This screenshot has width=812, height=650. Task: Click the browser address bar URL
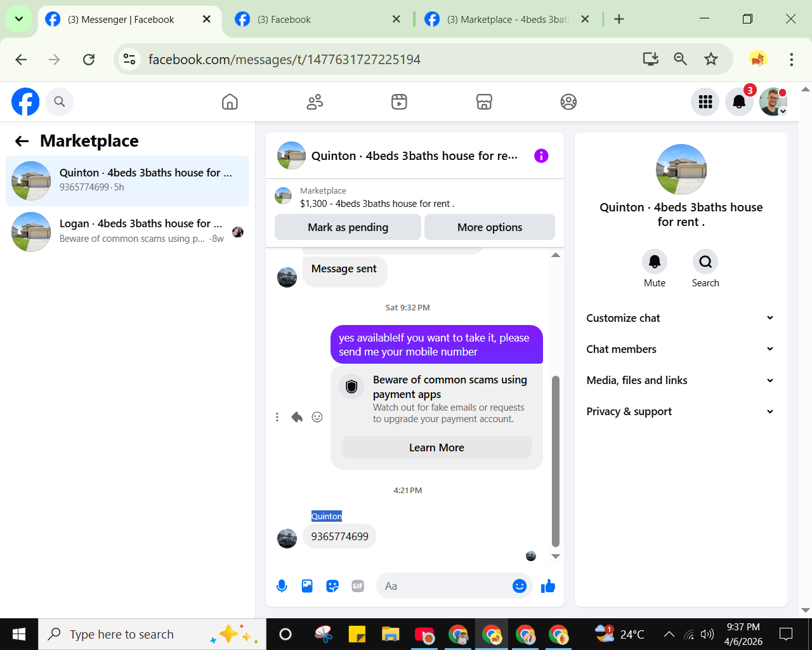point(284,60)
